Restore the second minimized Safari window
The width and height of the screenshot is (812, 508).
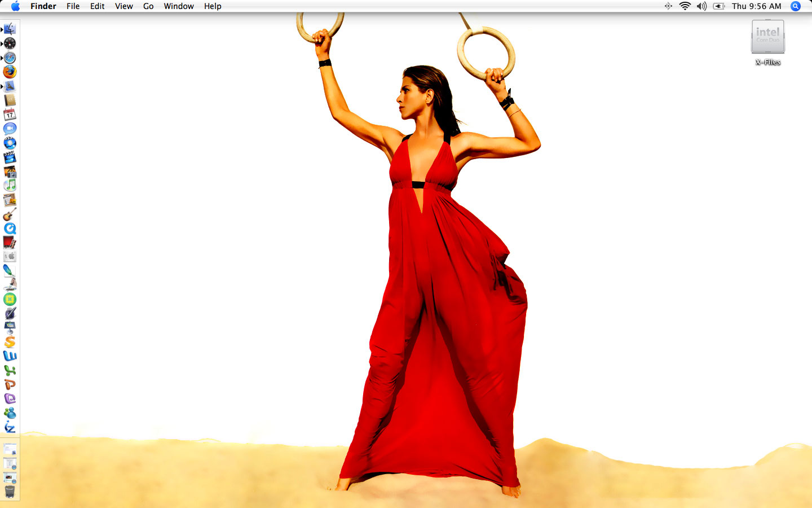pyautogui.click(x=10, y=463)
